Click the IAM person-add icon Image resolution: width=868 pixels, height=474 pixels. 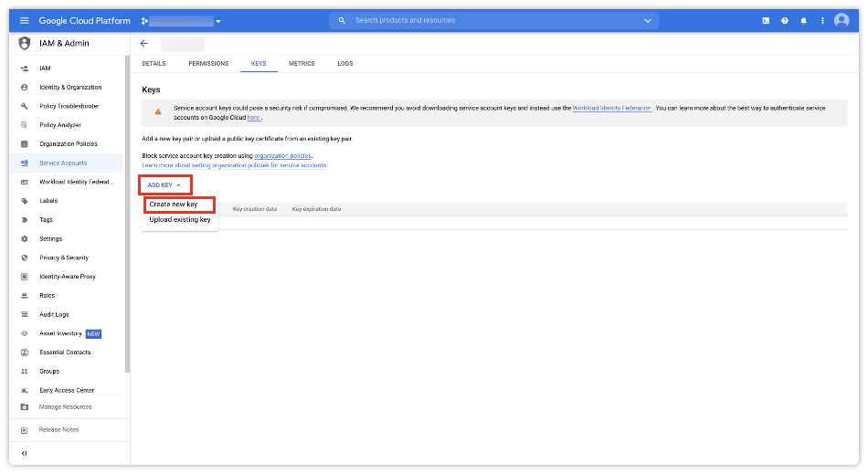(25, 68)
